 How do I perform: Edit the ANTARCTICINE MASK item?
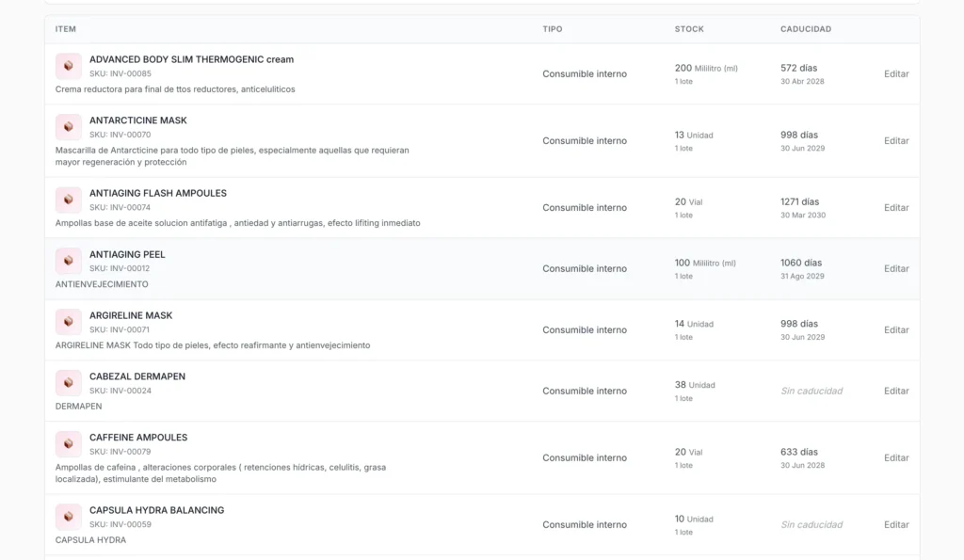pos(896,141)
